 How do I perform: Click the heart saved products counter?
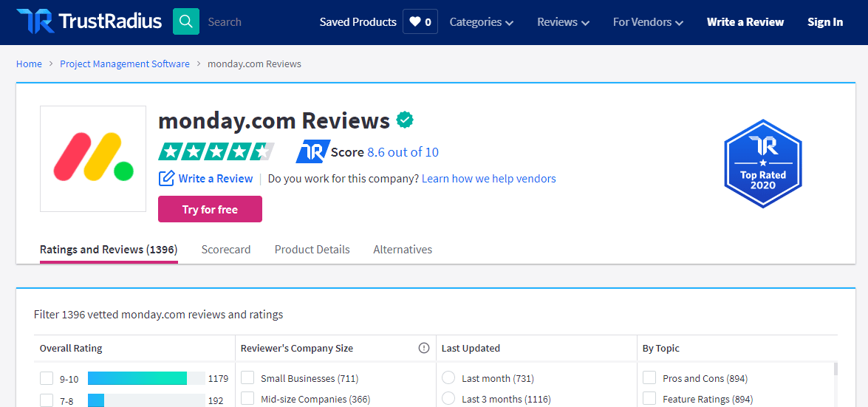(x=420, y=22)
